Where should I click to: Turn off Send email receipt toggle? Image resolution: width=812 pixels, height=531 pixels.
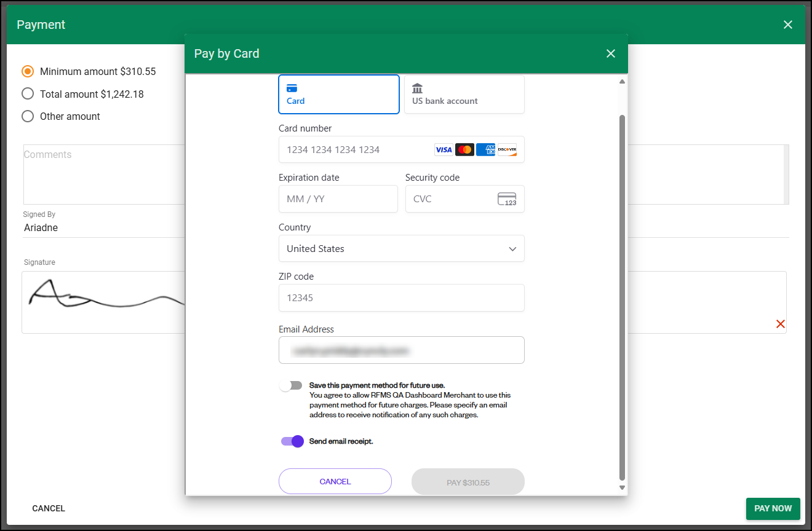[x=292, y=441]
